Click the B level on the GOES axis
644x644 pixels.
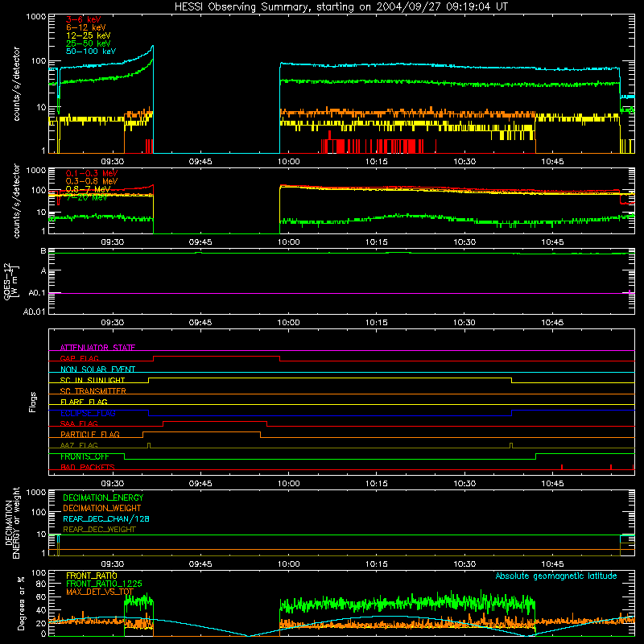(43, 250)
